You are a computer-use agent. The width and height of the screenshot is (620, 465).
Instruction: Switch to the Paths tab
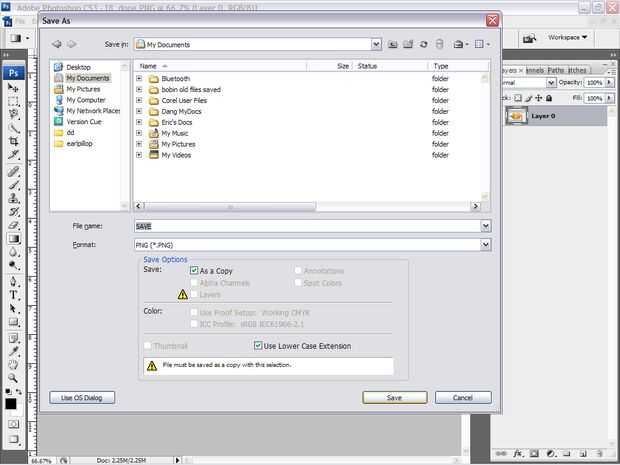click(556, 70)
